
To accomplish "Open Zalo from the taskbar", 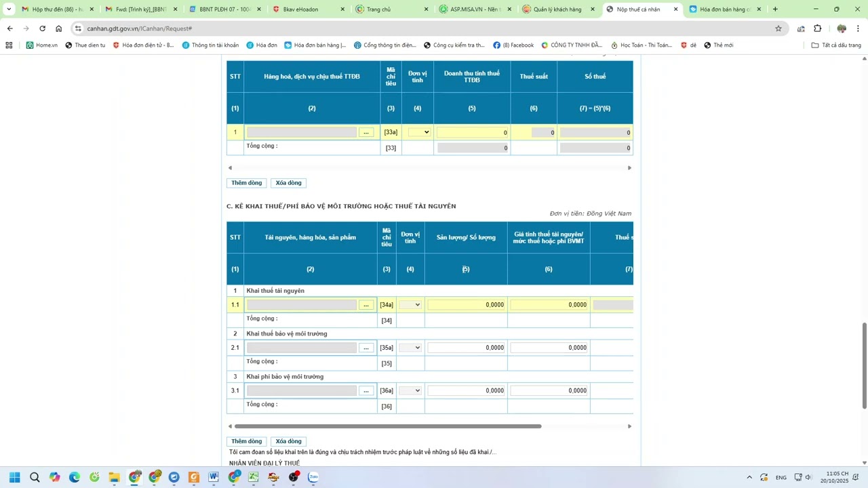I will click(313, 477).
